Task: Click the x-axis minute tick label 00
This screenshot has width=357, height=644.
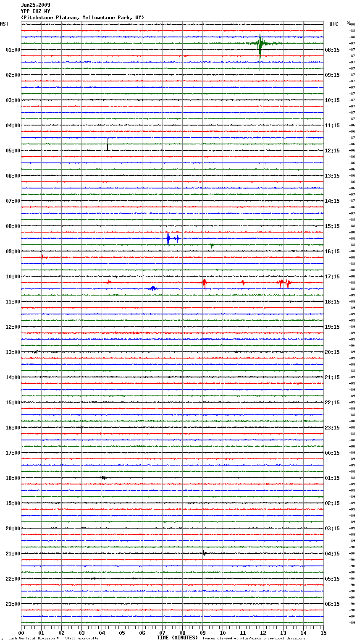Action: coord(21,633)
